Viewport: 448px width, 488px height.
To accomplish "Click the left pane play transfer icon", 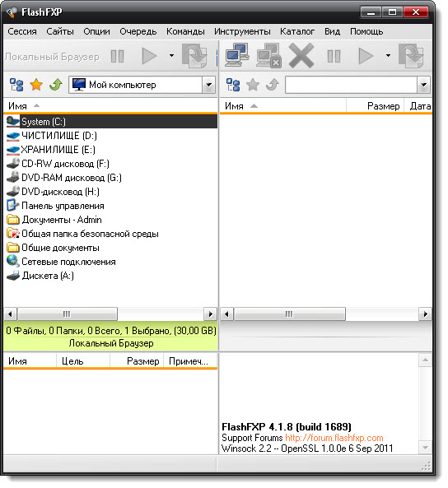I will pyautogui.click(x=149, y=56).
